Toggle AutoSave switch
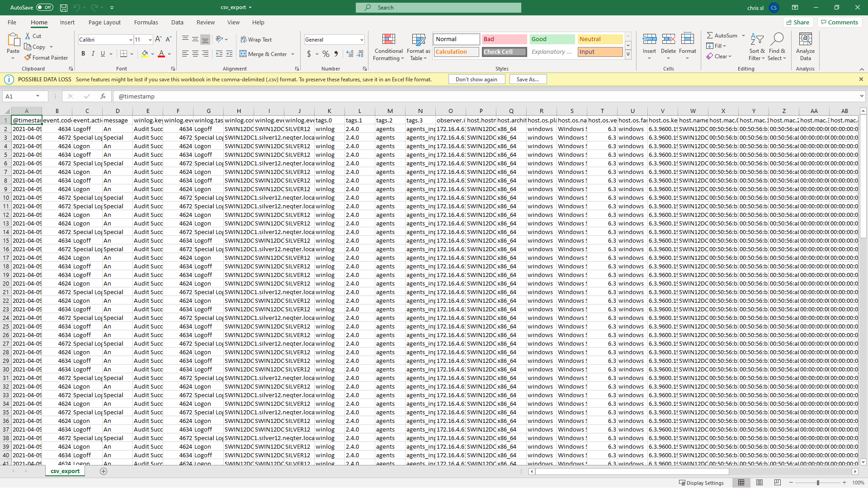The height and width of the screenshot is (488, 868). 44,8
